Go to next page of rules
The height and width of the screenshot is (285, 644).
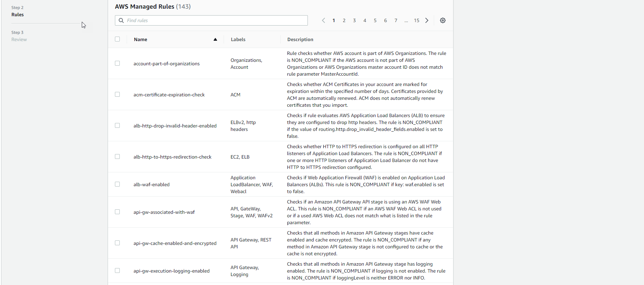pos(427,20)
